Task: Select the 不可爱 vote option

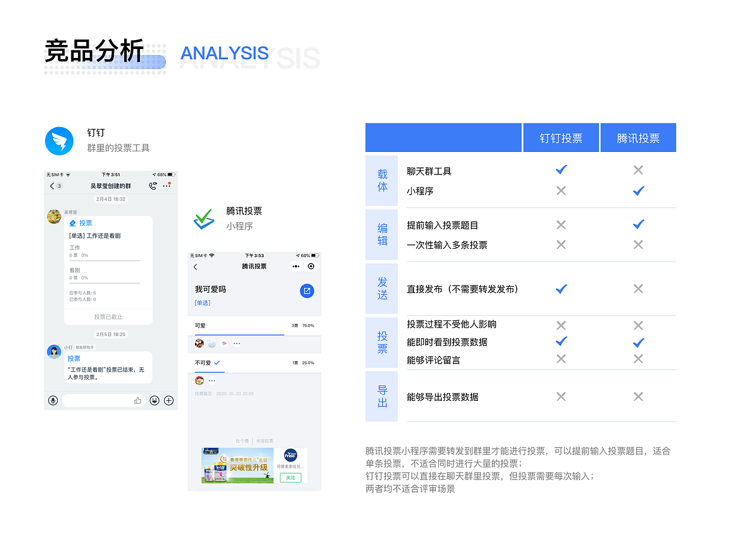Action: pos(255,363)
